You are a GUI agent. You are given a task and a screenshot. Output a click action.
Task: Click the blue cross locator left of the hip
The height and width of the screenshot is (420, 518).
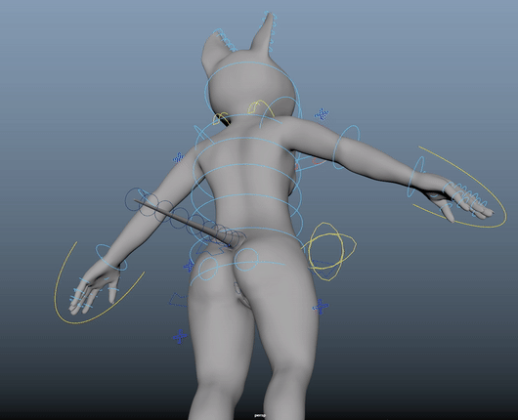tap(189, 266)
